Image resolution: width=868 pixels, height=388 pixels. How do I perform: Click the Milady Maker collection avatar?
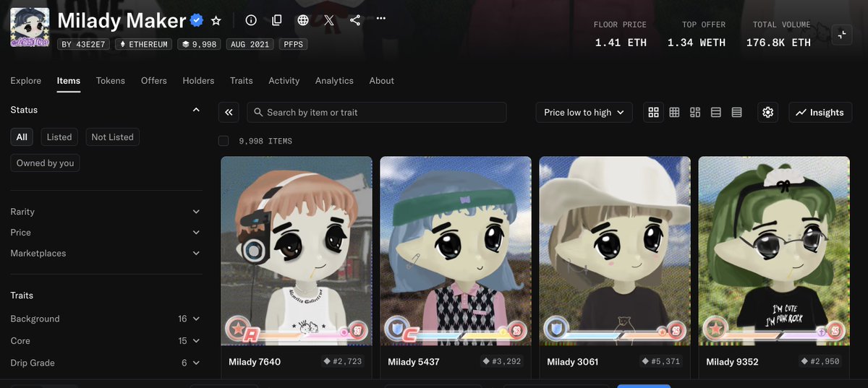[x=30, y=27]
